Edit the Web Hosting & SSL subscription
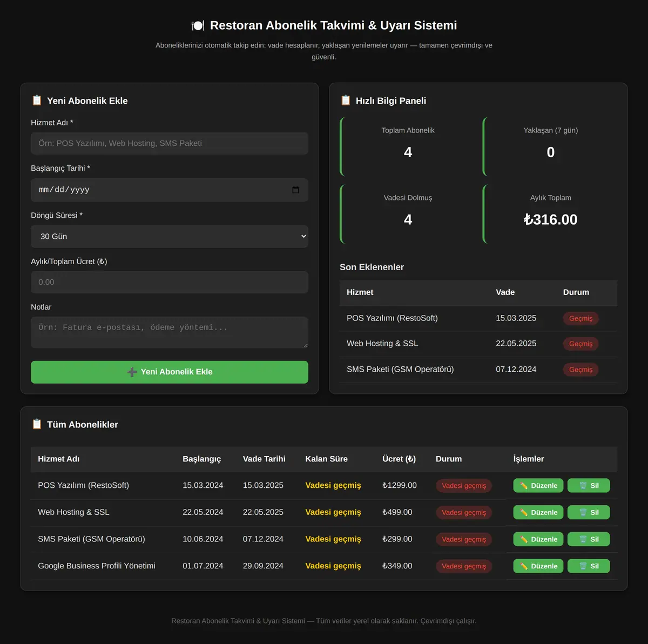The height and width of the screenshot is (644, 648). pyautogui.click(x=538, y=512)
